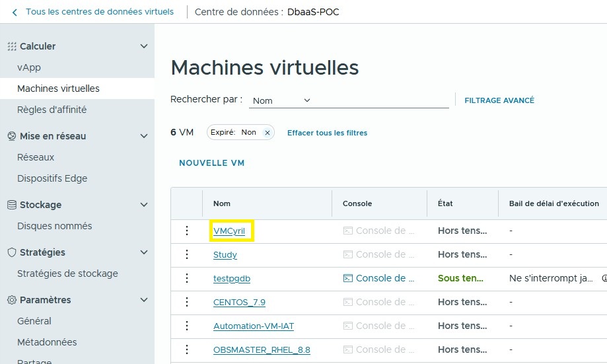Click the NOUVELLE VM button

(x=212, y=163)
